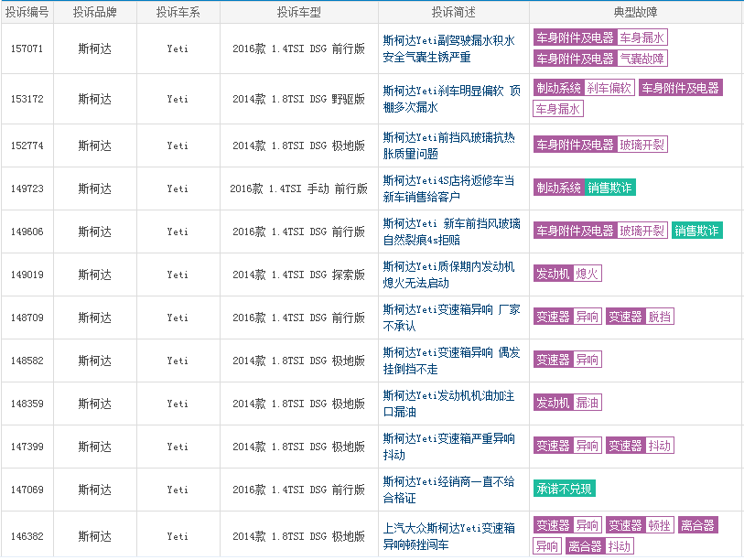Click 变速器 异响 tag in row 148582
The height and width of the screenshot is (560, 744).
pos(567,360)
